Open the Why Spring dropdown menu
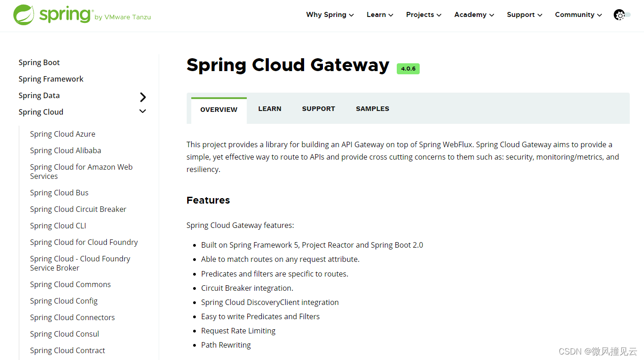644x360 pixels. (330, 15)
